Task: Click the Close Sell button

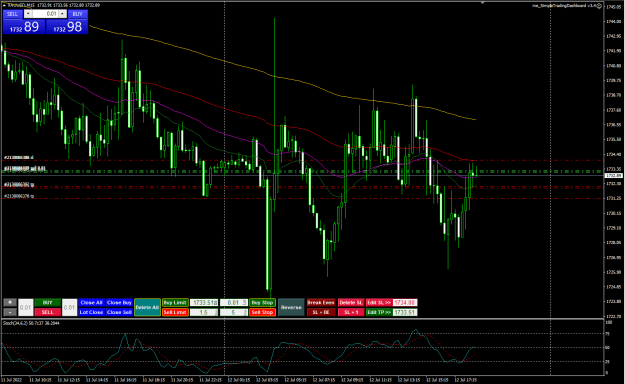Action: tap(119, 312)
